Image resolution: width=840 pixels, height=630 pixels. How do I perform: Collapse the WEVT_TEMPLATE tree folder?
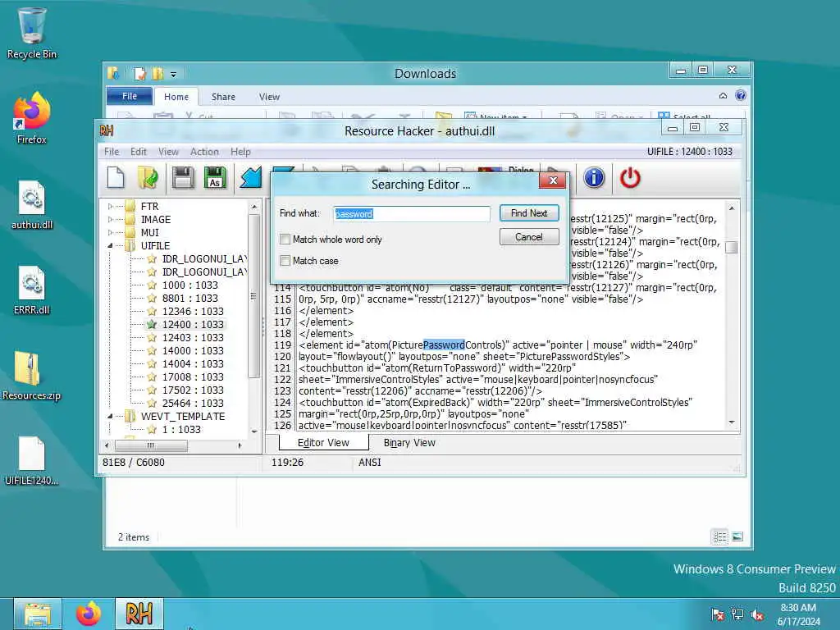tap(111, 416)
